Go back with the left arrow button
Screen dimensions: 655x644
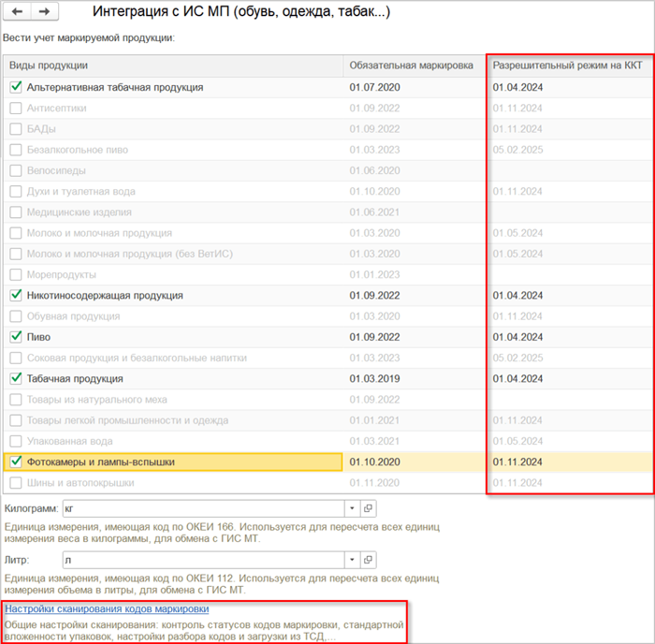pyautogui.click(x=17, y=11)
